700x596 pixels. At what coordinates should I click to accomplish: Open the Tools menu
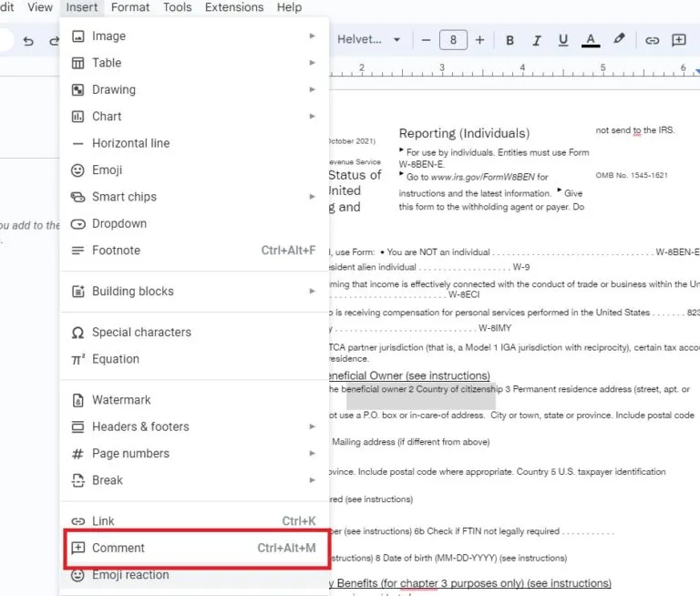click(177, 7)
